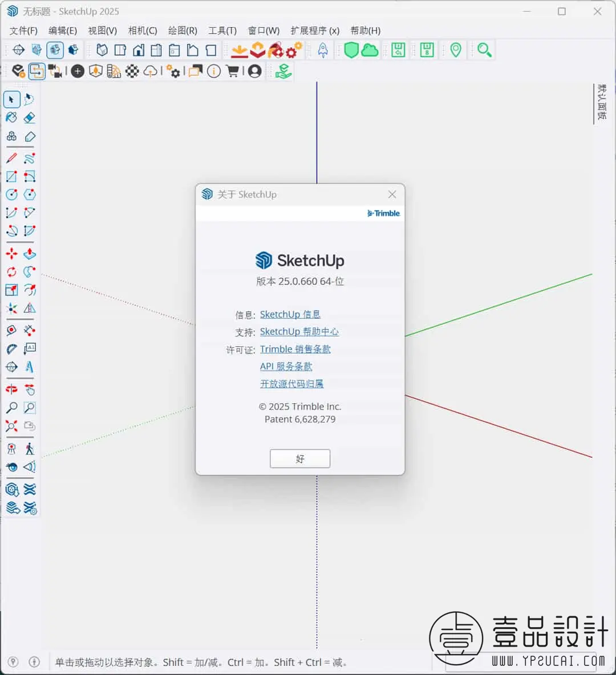The image size is (616, 675).
Task: Click the shopping cart toolbar icon
Action: [x=233, y=71]
